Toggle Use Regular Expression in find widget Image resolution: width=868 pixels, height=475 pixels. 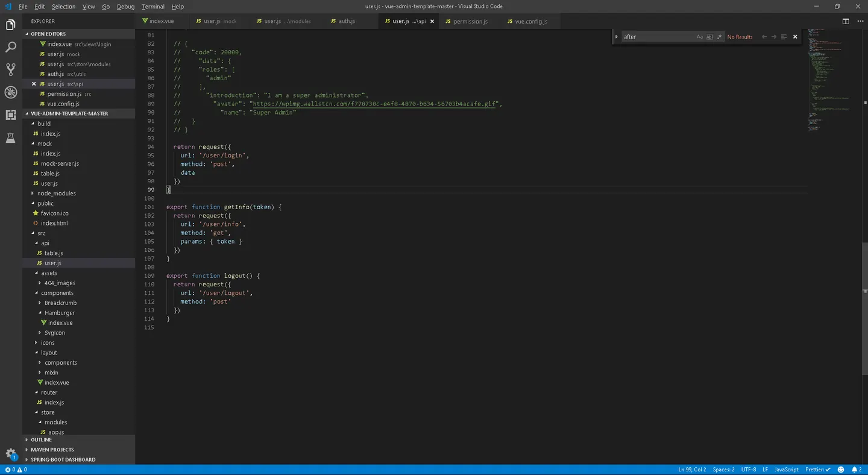click(719, 37)
